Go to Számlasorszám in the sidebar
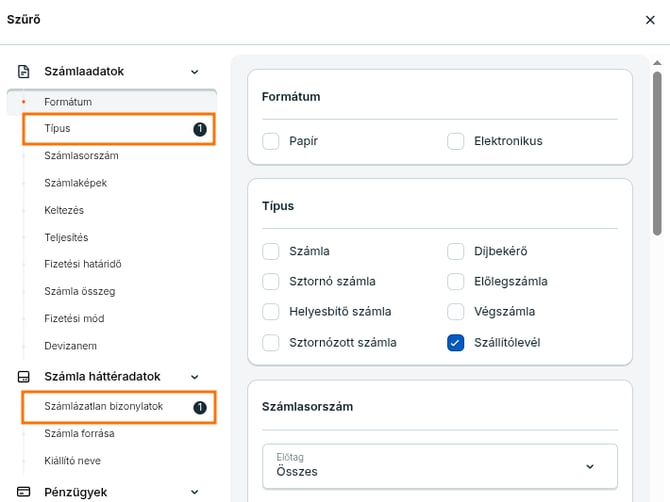The image size is (670, 502). click(x=82, y=156)
